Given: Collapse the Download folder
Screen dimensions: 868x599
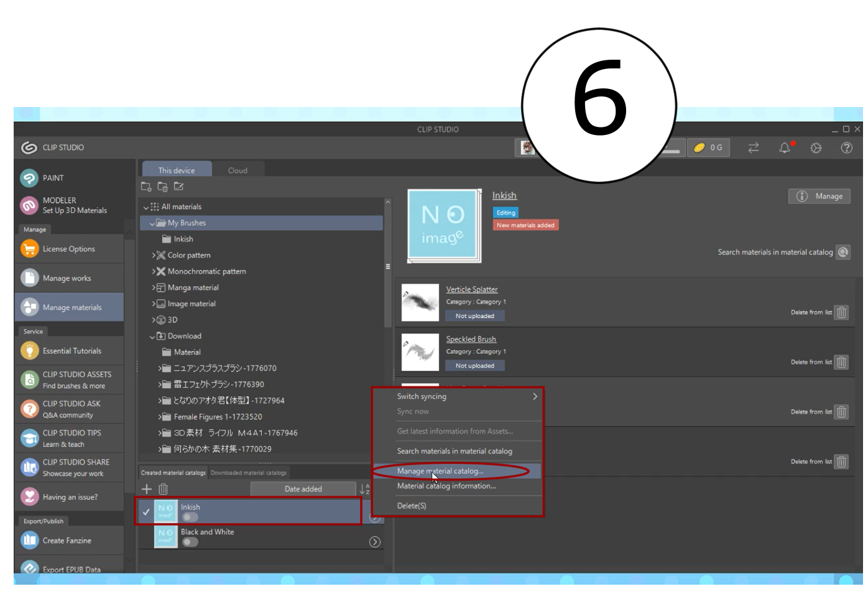Looking at the screenshot, I should click(x=152, y=337).
